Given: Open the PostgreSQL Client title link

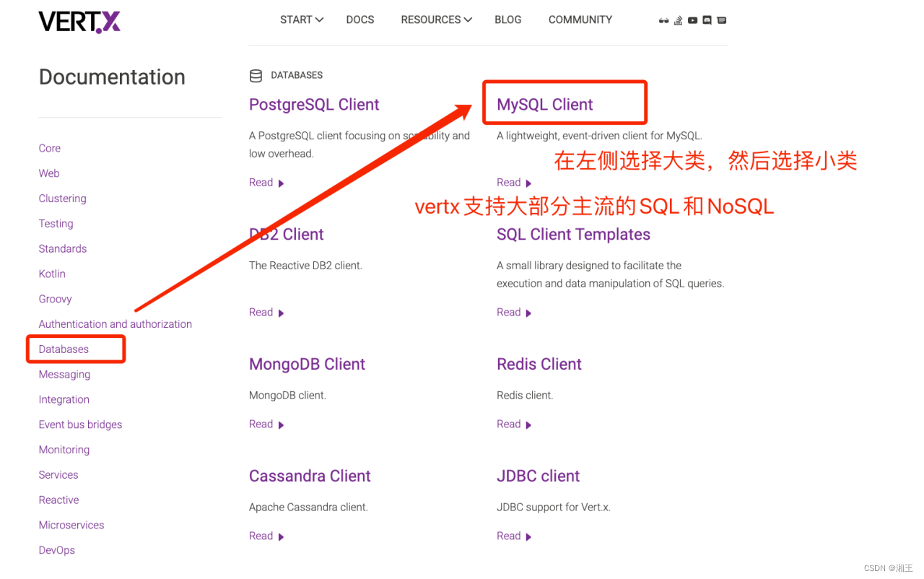Looking at the screenshot, I should tap(314, 105).
